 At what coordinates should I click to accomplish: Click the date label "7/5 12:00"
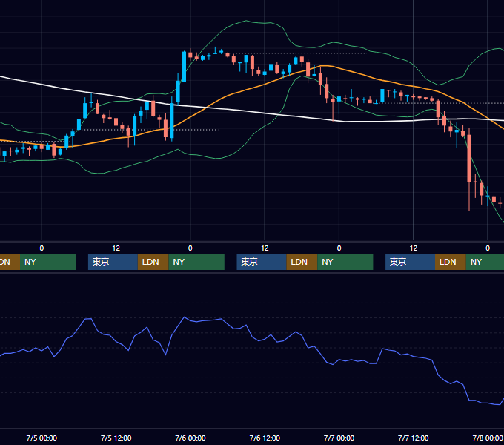coord(116,438)
